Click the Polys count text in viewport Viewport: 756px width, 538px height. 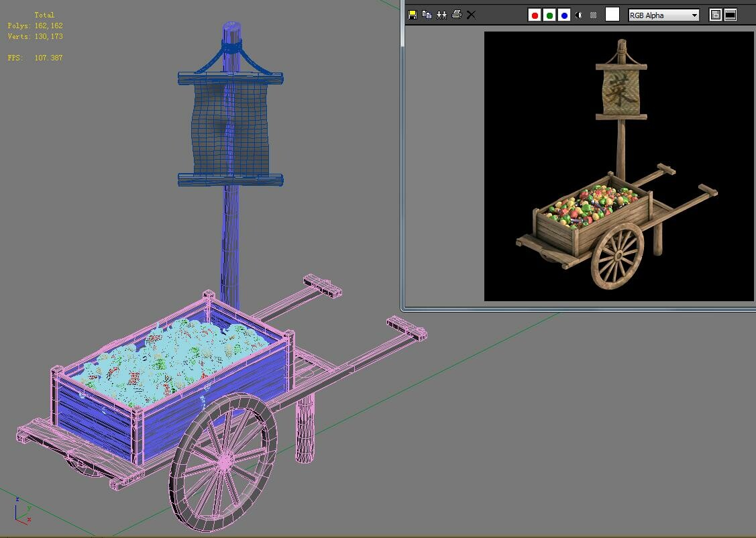[35, 25]
